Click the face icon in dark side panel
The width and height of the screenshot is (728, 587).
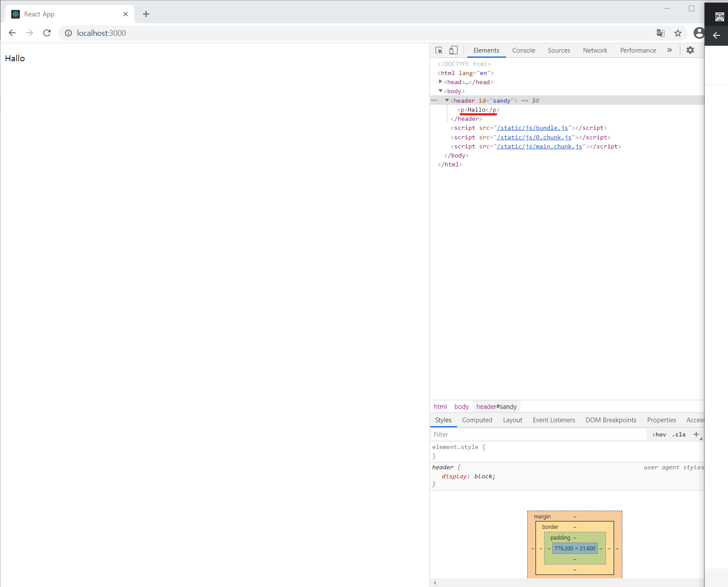[719, 17]
